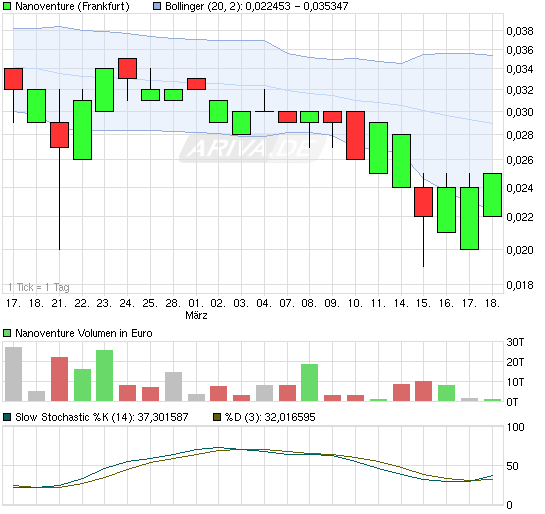The height and width of the screenshot is (514, 545).
Task: Click the gray volume bar on the 28th
Action: pos(173,386)
